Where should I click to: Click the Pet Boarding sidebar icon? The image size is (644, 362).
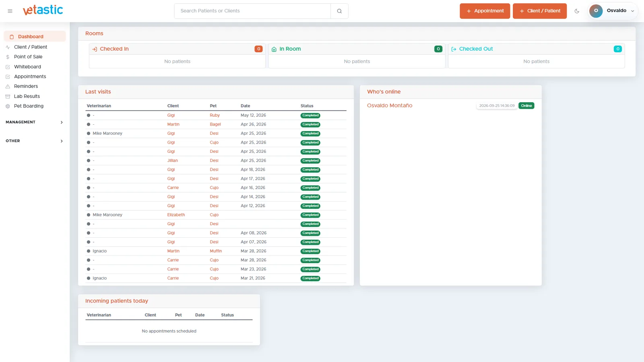tap(8, 106)
